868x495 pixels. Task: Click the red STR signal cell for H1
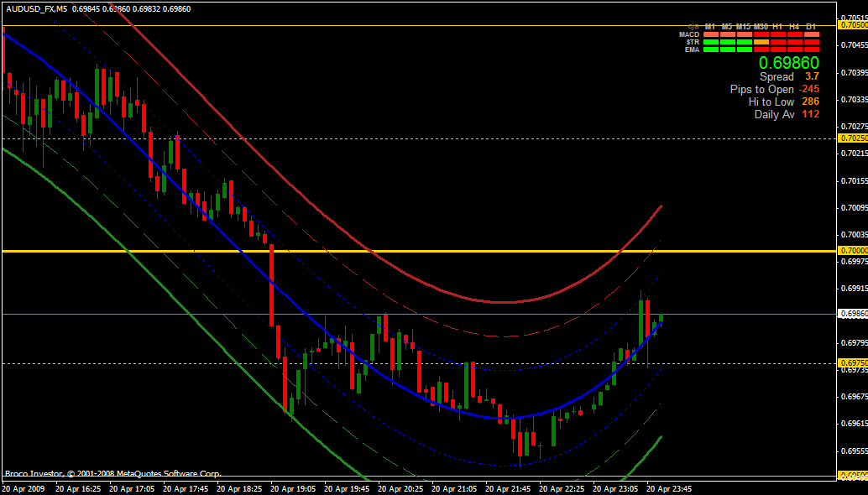click(x=778, y=42)
